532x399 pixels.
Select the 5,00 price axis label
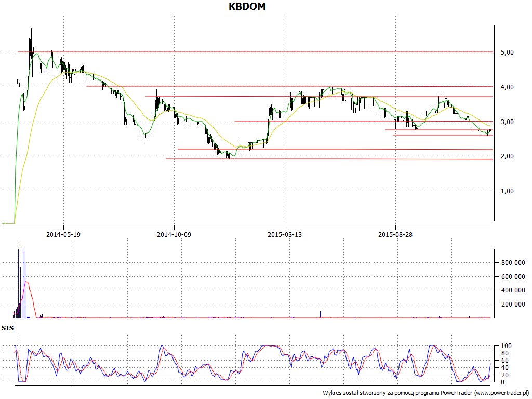[x=507, y=52]
